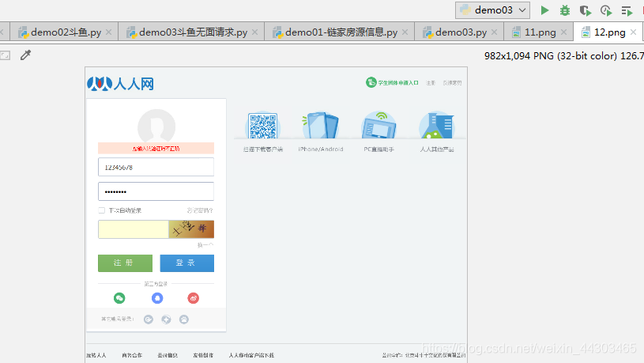Select the demo01-链家房源信息.py tab
The height and width of the screenshot is (363, 644).
[x=341, y=32]
